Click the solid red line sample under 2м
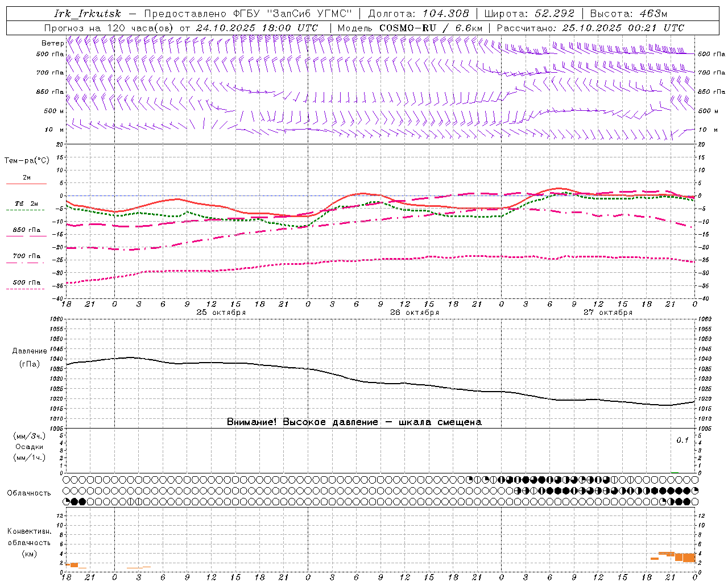Viewport: 728px width, 582px height. click(26, 184)
